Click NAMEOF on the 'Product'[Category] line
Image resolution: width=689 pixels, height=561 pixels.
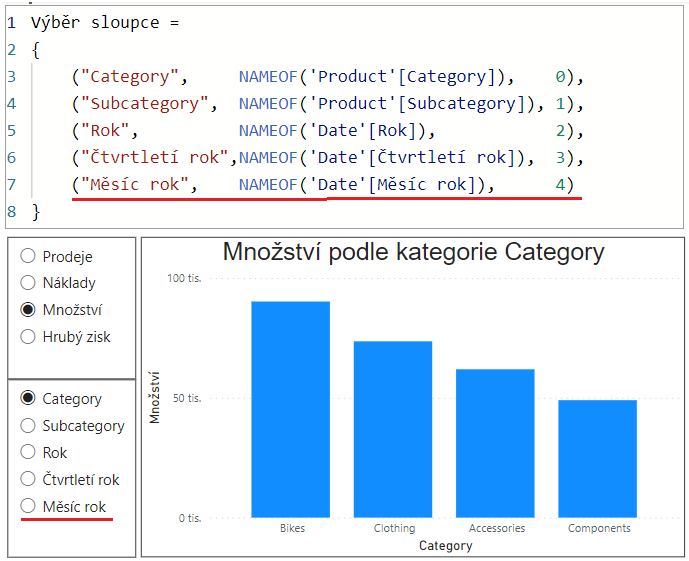tap(268, 77)
